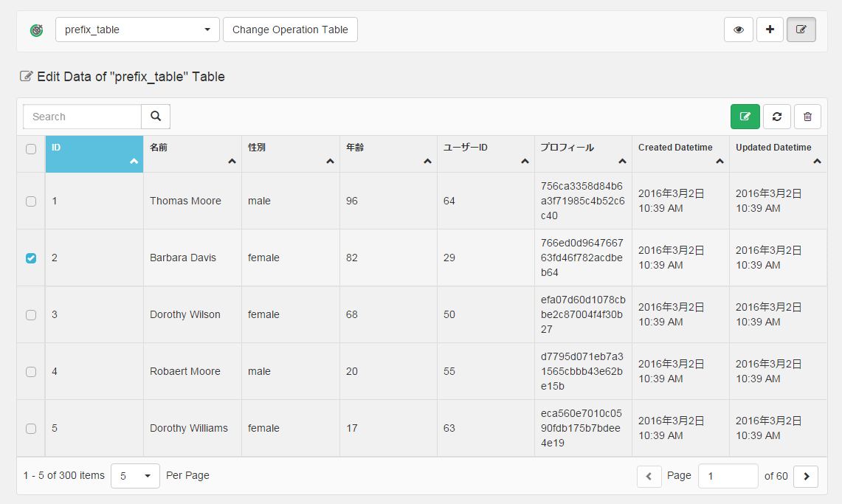Uncheck the Barbara Davis row checkbox
Image resolution: width=842 pixels, height=504 pixels.
31,258
